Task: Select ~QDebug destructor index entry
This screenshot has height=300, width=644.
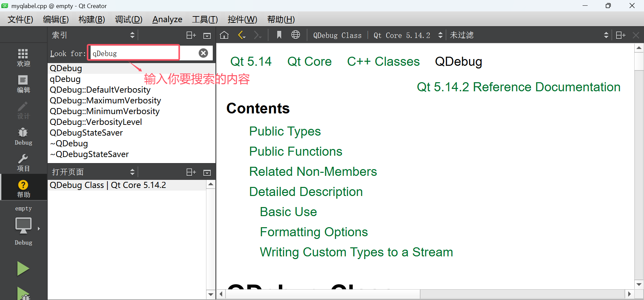Action: [x=132, y=143]
